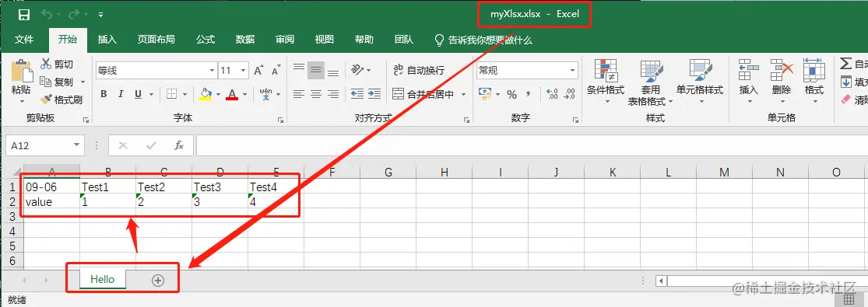Screen dimensions: 868x307
Task: Click the decrease font size icon
Action: click(x=276, y=71)
